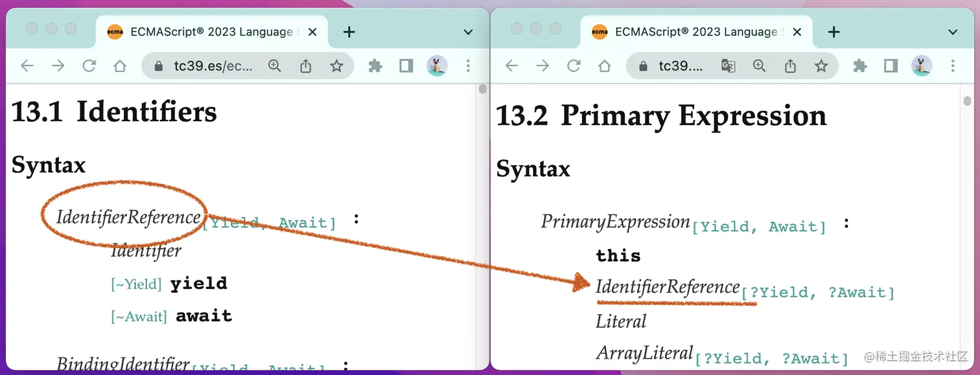The width and height of the screenshot is (980, 375).
Task: Bookmark page with star in right window
Action: 821,65
